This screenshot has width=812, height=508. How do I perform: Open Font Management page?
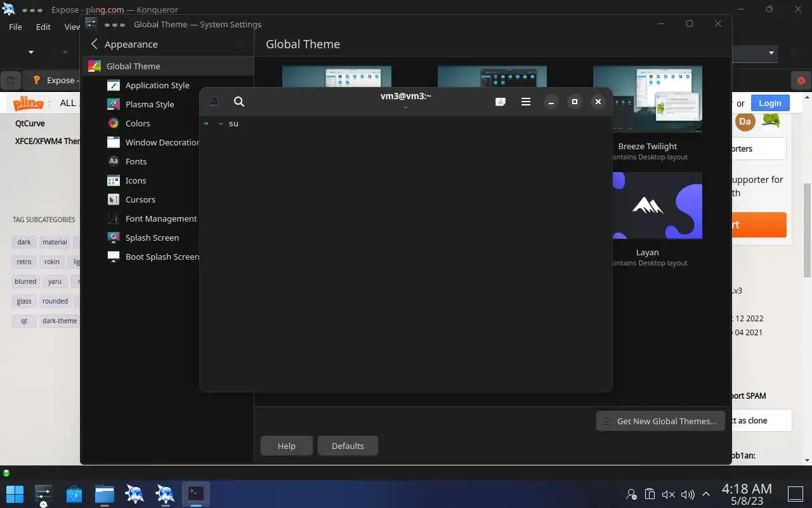click(152, 218)
